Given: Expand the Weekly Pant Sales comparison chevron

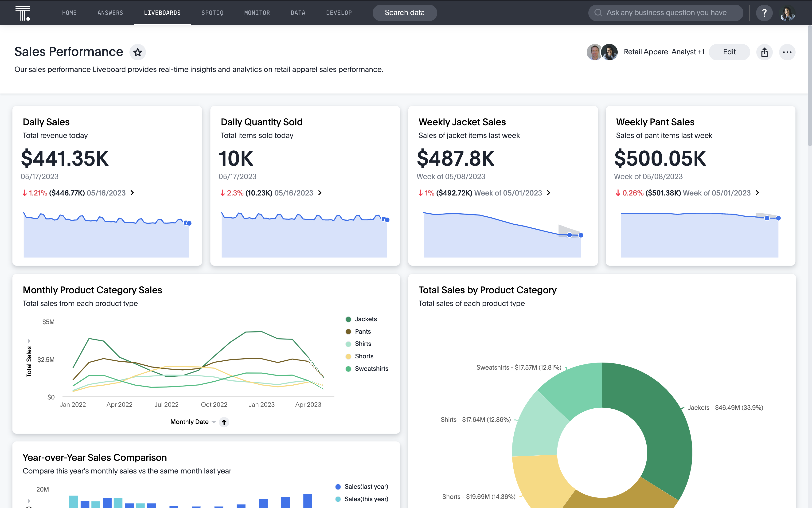Looking at the screenshot, I should pyautogui.click(x=757, y=193).
